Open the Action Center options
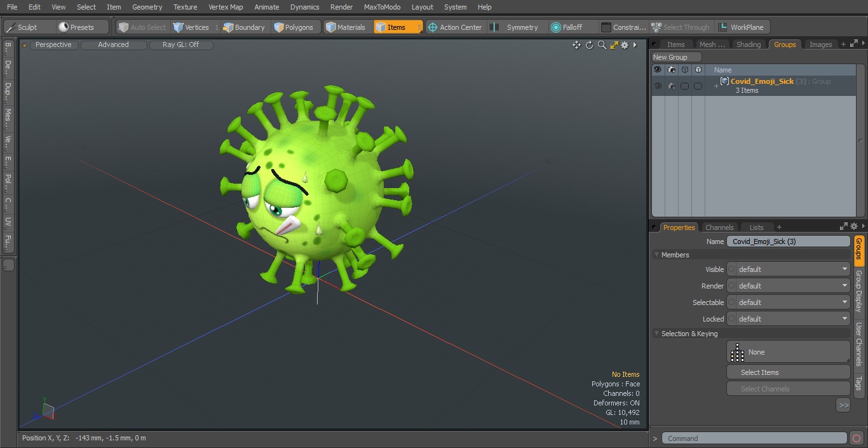868x448 pixels. coord(456,27)
